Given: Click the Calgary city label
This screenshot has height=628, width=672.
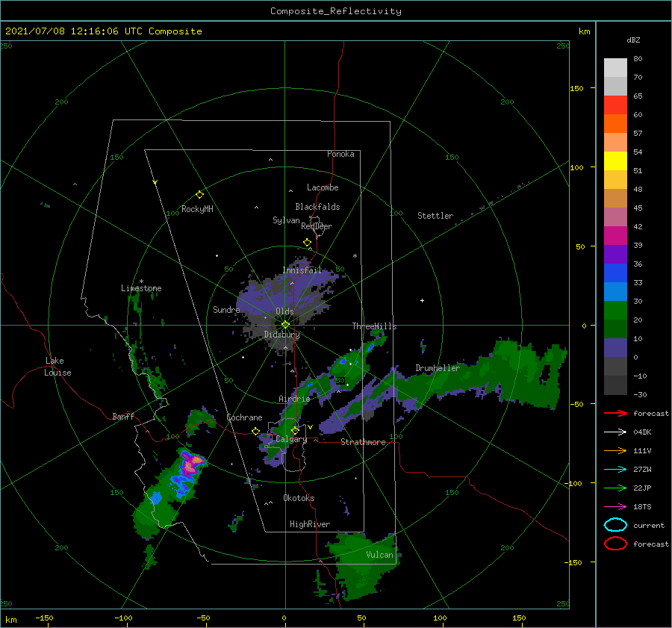Looking at the screenshot, I should click(291, 439).
